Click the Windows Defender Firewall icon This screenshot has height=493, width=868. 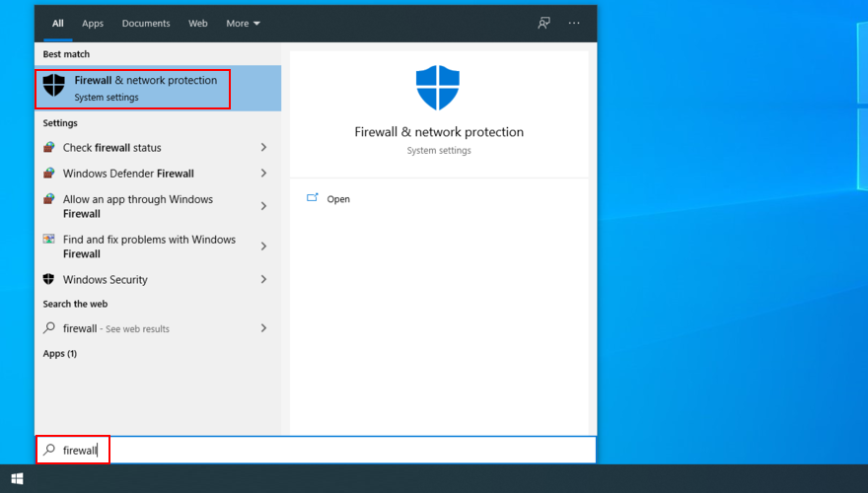(49, 174)
